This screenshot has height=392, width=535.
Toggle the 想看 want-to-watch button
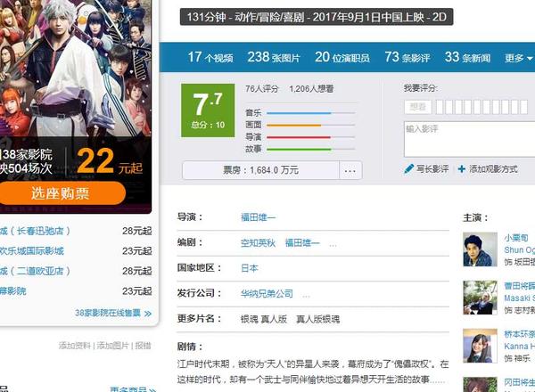tap(418, 107)
